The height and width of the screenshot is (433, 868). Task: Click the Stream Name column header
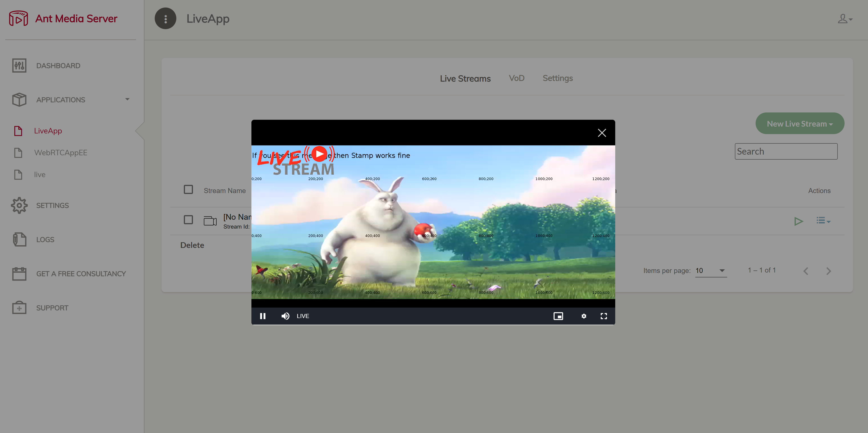225,191
